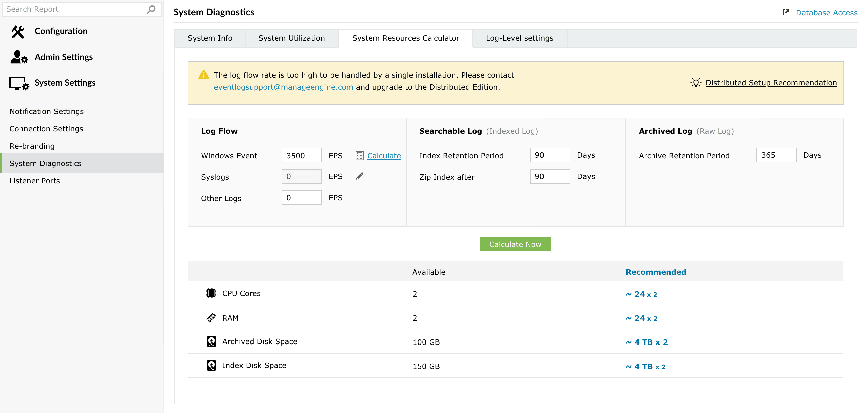Open the System Utilization tab

tap(291, 38)
